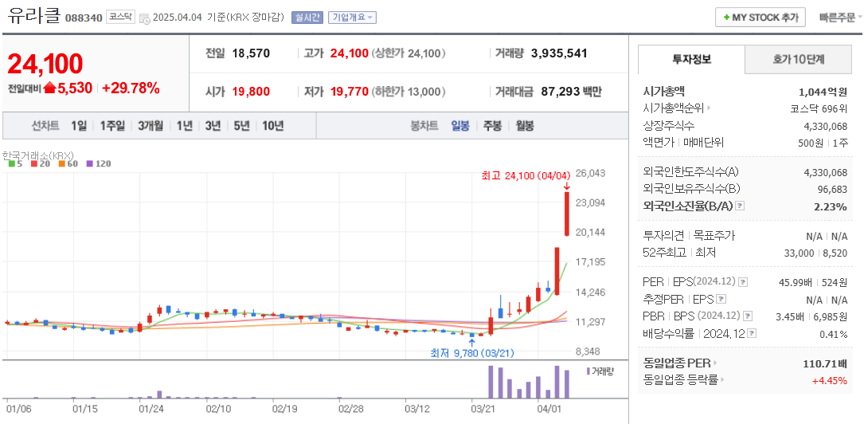Select the 주봉 candlestick chart
The height and width of the screenshot is (424, 868).
click(x=492, y=126)
